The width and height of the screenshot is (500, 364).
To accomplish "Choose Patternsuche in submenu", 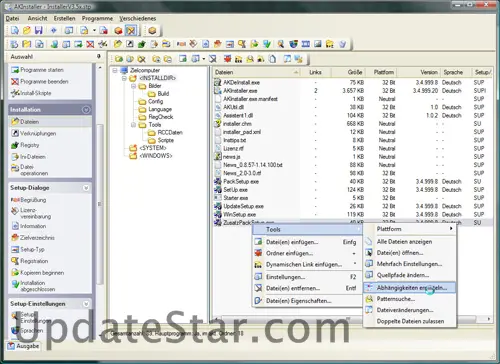I will [410, 299].
